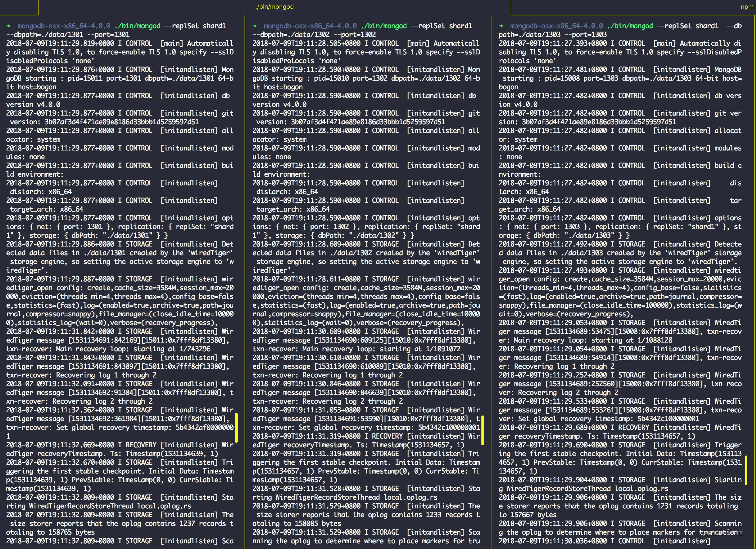Screen dimensions: 756x549
Task: Click timestamp '2018-07-09T19:11:29.904+0800'
Action: click(553, 480)
